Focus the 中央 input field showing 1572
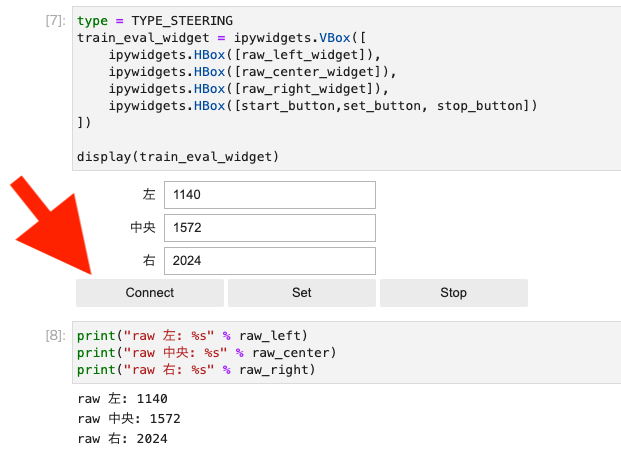This screenshot has height=454, width=621. [x=270, y=228]
